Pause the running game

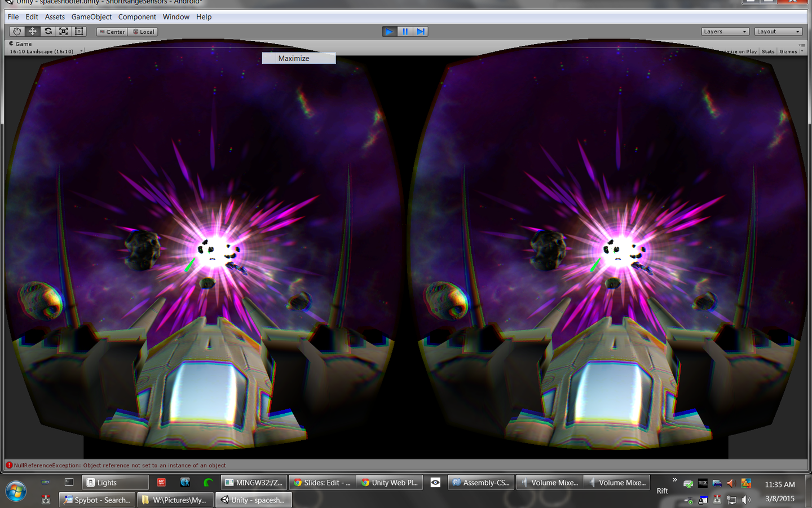point(405,32)
